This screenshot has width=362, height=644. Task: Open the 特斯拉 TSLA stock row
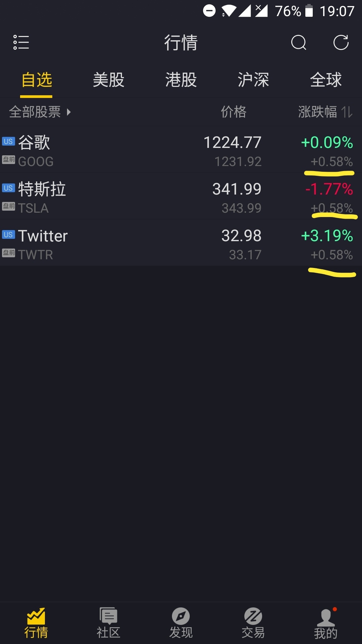[x=181, y=196]
